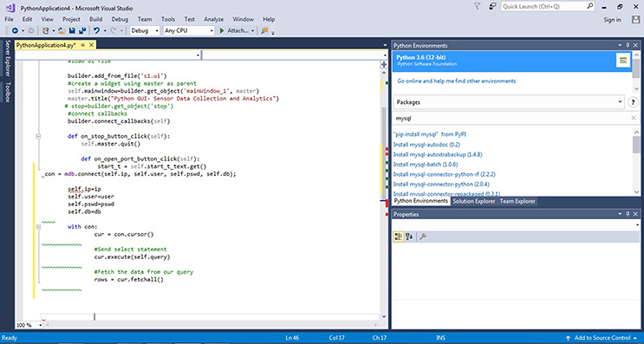The image size is (644, 344).
Task: Click the question mark help icon beside Packages
Action: tap(633, 102)
